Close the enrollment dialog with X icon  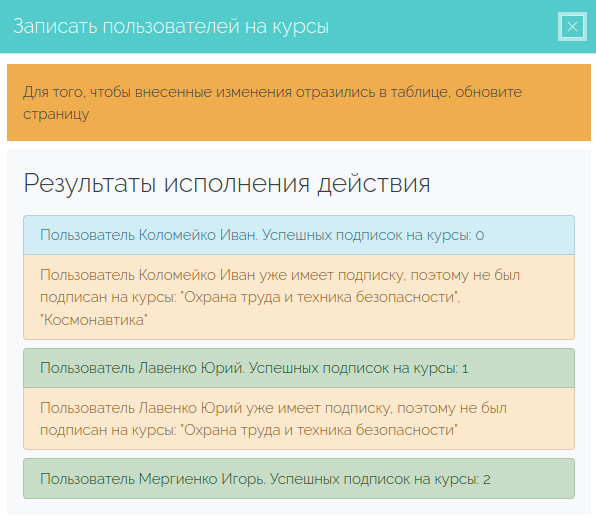click(572, 27)
